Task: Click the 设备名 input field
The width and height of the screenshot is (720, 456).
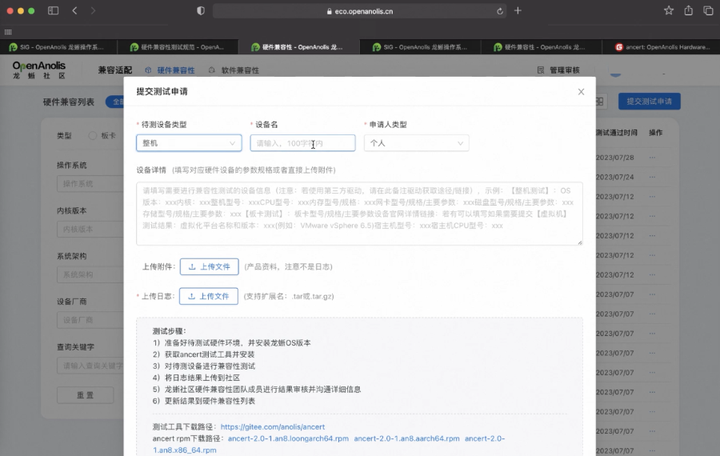Action: point(302,143)
